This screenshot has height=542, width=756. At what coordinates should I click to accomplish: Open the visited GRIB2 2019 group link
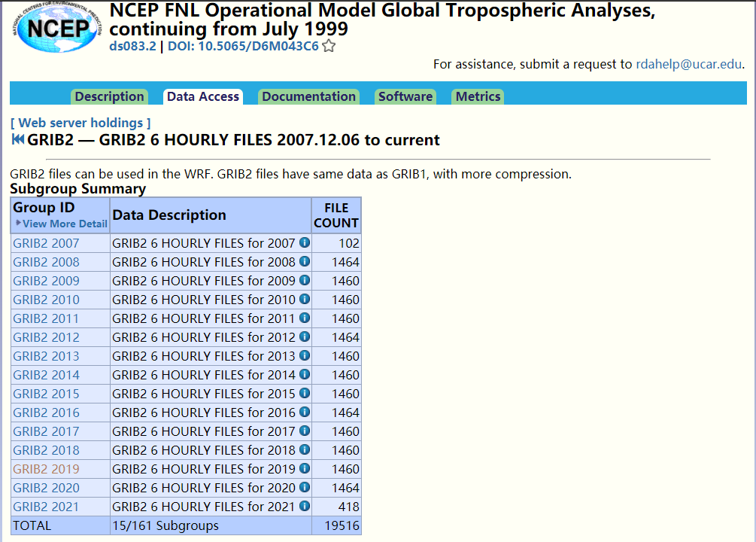[47, 469]
